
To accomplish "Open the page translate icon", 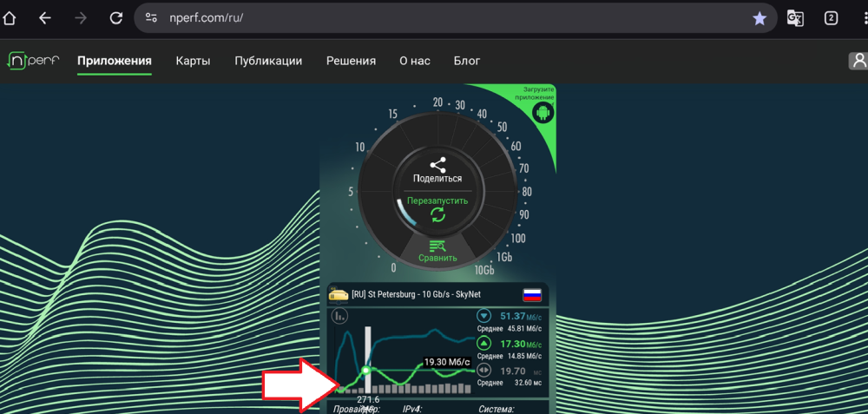I will [795, 18].
